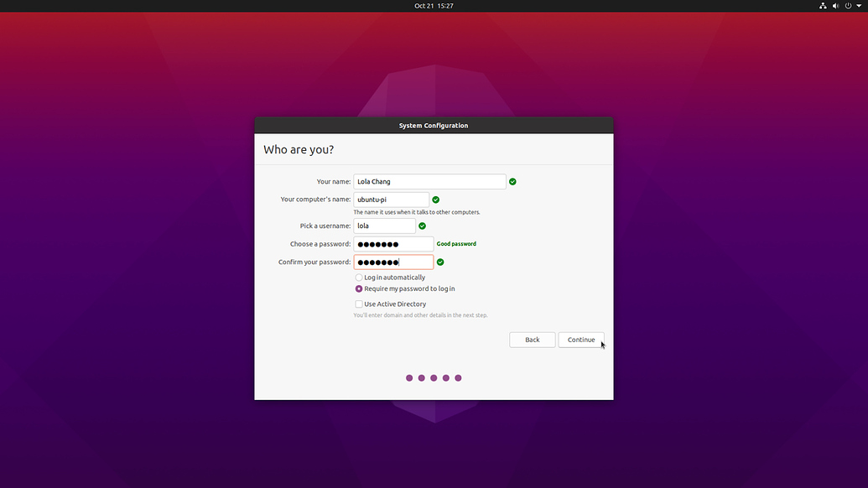Select the ubuntu-pi computer name field
This screenshot has height=488, width=868.
pos(390,200)
